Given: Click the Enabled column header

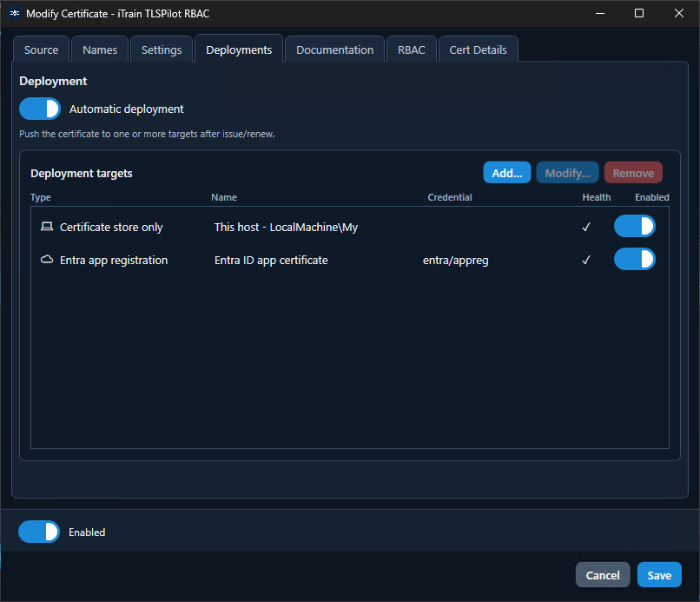Looking at the screenshot, I should pyautogui.click(x=651, y=197).
